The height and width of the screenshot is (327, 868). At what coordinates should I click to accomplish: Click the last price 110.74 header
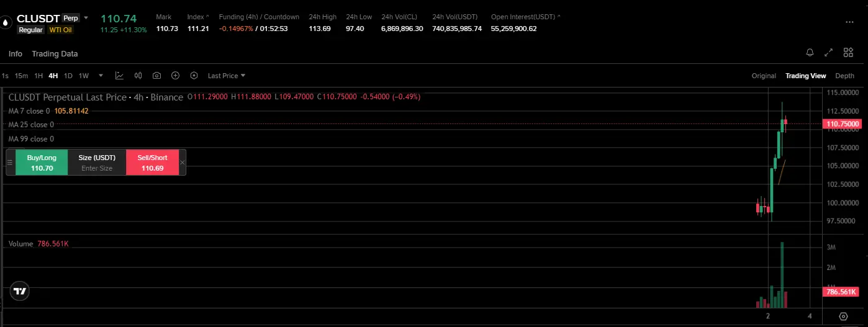click(x=119, y=19)
